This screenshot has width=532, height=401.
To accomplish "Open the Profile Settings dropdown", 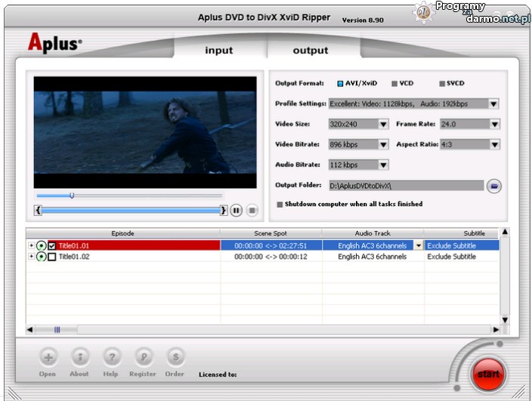I will (x=493, y=104).
